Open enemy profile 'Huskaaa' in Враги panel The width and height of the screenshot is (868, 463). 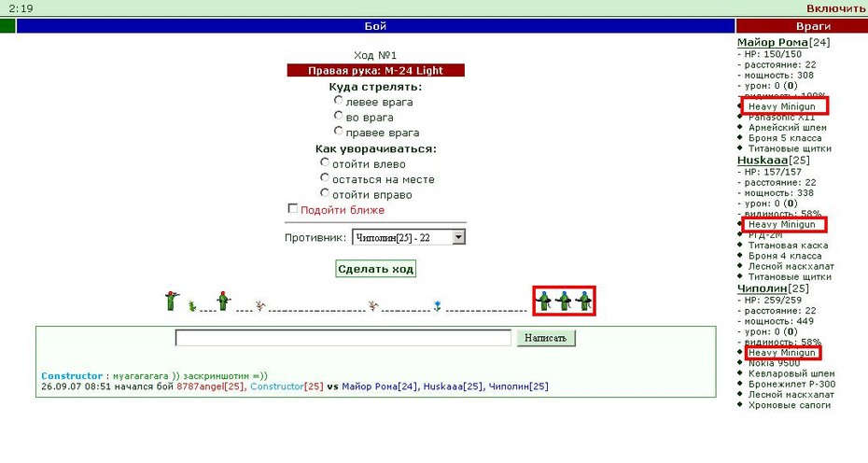(x=763, y=160)
